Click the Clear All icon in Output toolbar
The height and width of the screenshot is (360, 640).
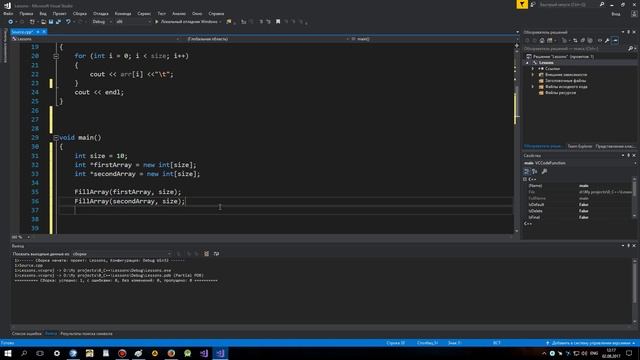(207, 254)
